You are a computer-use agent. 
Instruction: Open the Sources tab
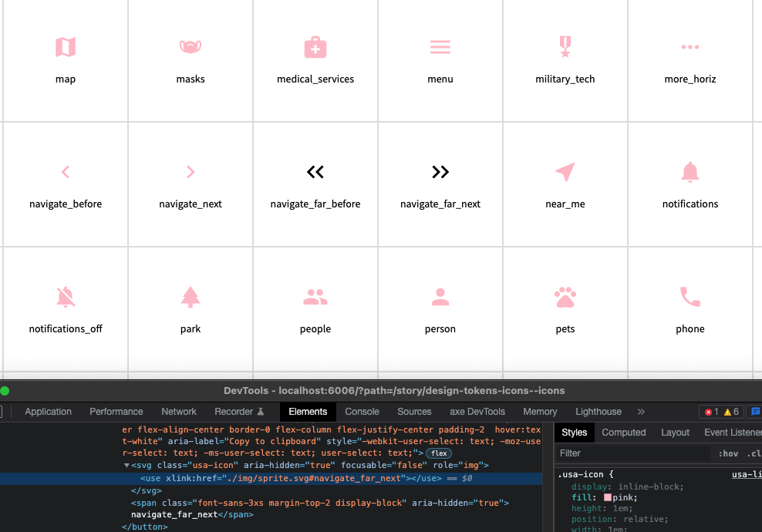point(414,412)
